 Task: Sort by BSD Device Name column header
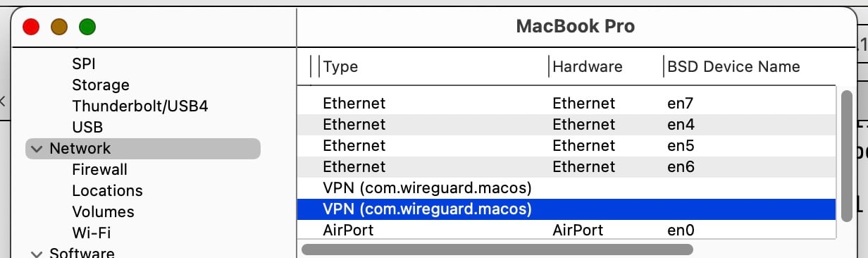[733, 67]
